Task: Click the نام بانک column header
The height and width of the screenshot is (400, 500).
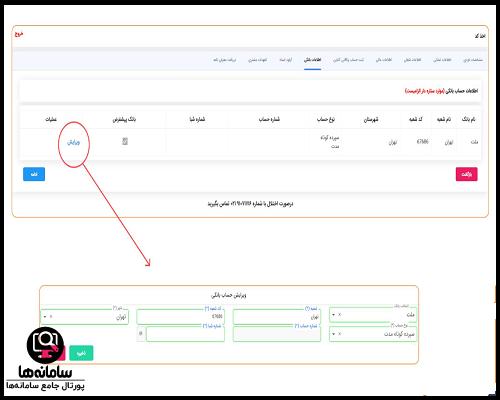Action: coord(469,119)
